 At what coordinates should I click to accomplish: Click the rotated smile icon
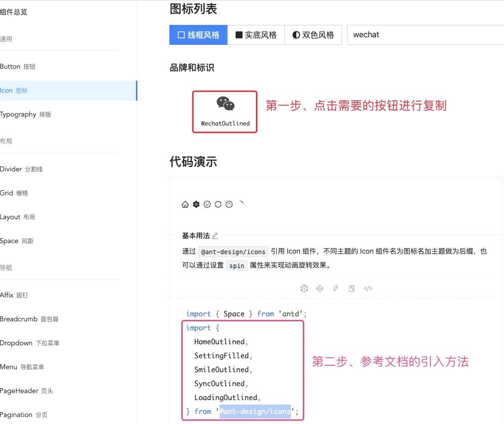229,204
